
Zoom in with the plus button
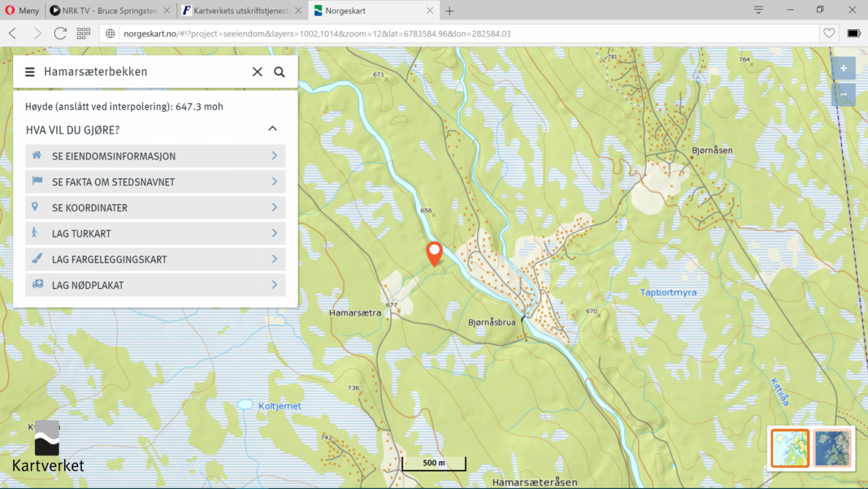[843, 68]
